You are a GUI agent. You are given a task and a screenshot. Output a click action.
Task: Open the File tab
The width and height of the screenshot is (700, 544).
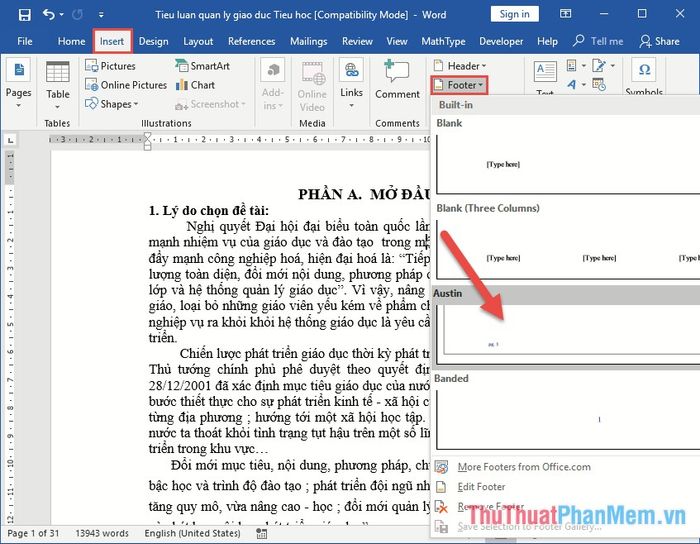click(25, 42)
